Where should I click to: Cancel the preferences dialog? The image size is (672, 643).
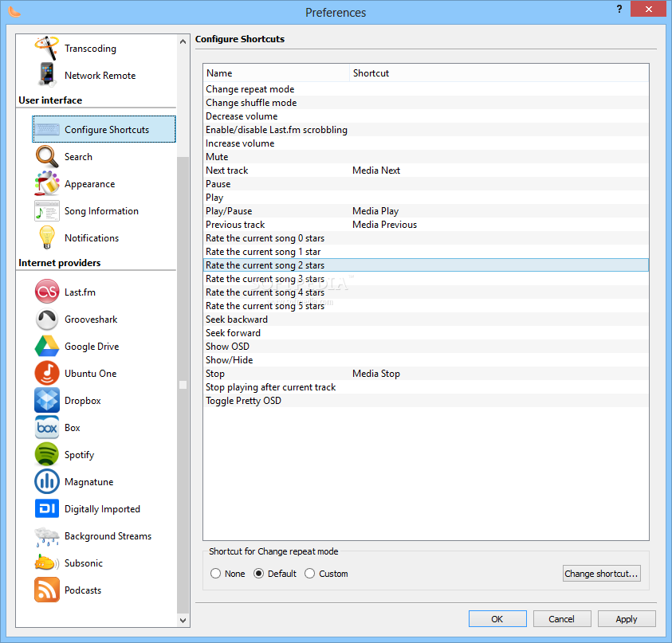pos(562,619)
